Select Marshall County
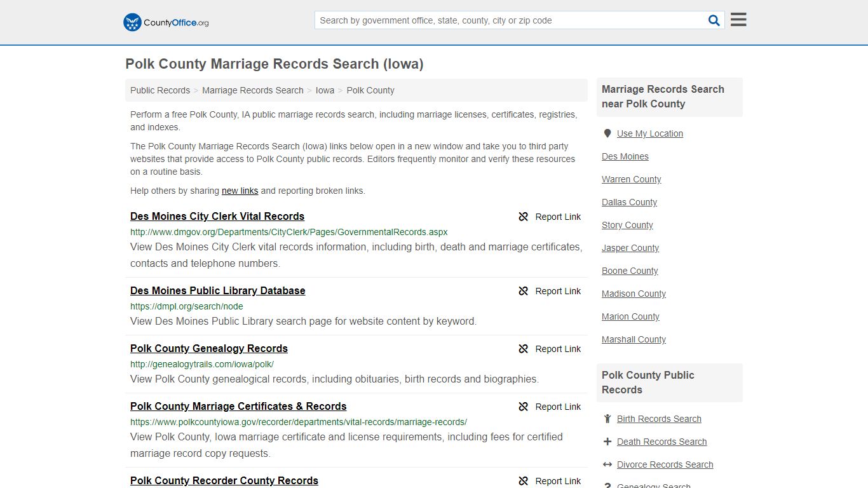The width and height of the screenshot is (868, 488). click(634, 339)
